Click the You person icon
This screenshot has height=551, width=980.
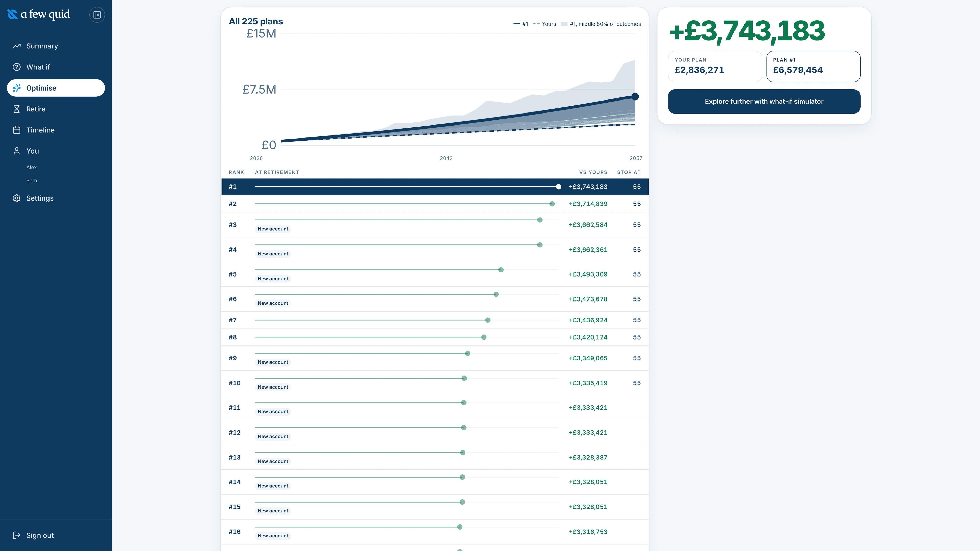[x=16, y=151]
